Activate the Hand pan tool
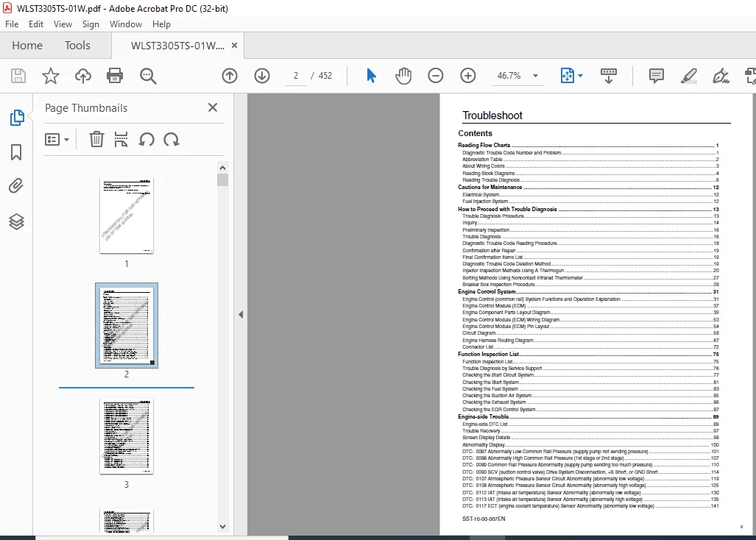 tap(403, 76)
